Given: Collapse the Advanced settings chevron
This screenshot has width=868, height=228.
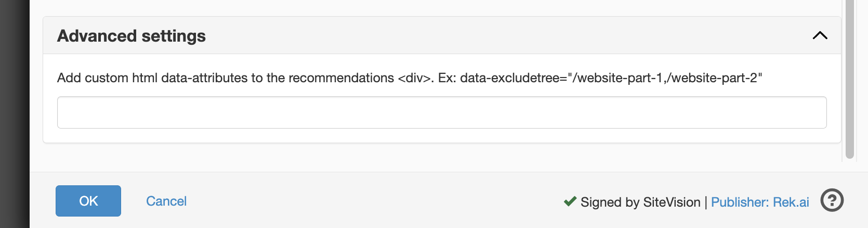Looking at the screenshot, I should click(x=820, y=35).
